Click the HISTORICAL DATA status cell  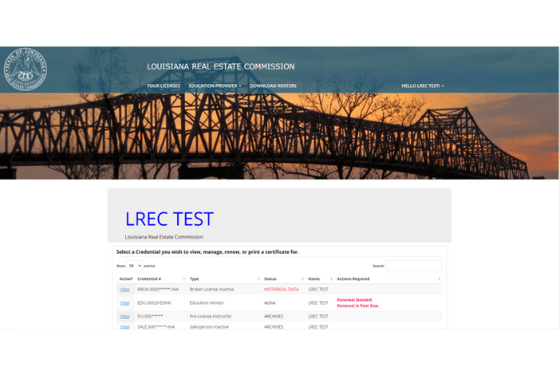tap(281, 289)
